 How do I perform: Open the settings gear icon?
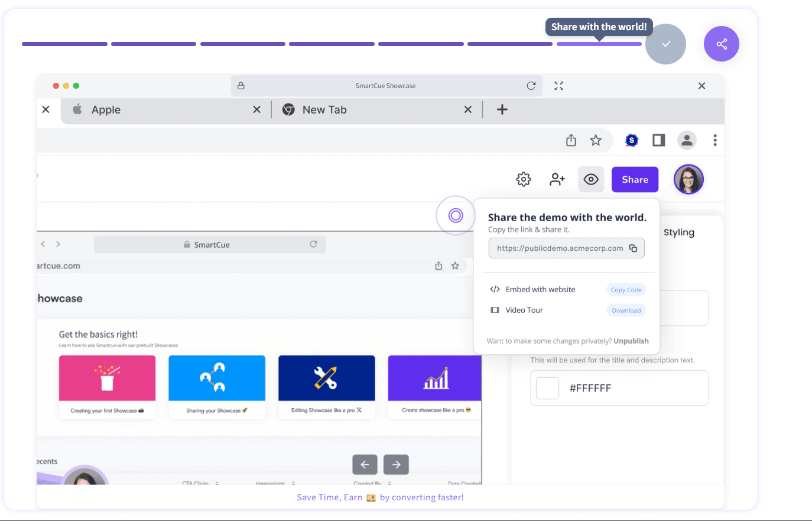pyautogui.click(x=524, y=179)
